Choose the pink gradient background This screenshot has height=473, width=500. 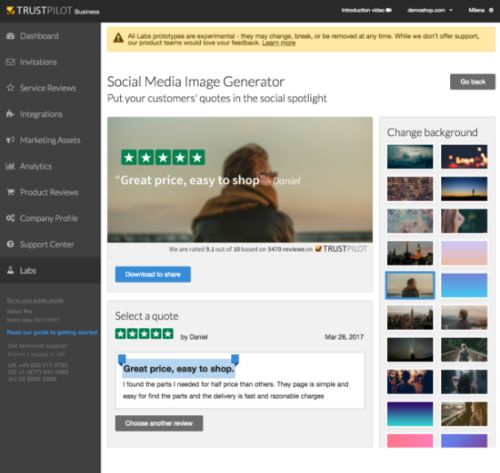click(410, 441)
